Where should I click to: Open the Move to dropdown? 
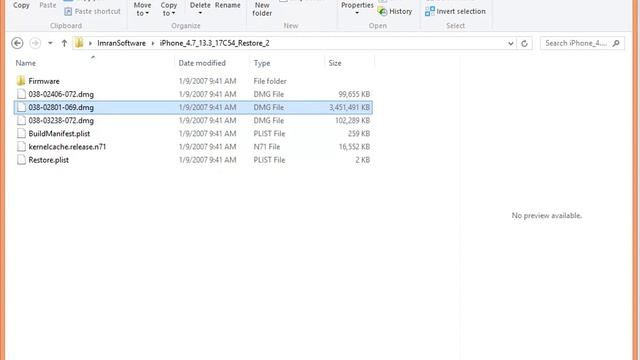tap(142, 9)
